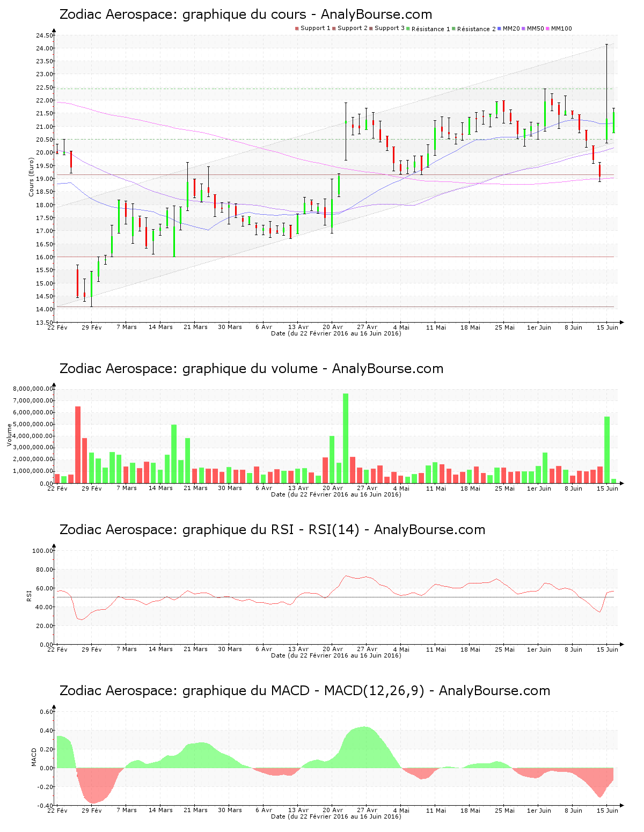The image size is (644, 832).
Task: Click the MM100 legend label
Action: pos(561,28)
